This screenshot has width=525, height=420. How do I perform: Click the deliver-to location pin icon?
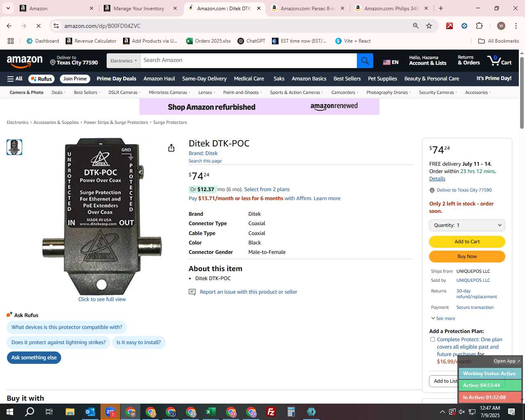pos(52,62)
